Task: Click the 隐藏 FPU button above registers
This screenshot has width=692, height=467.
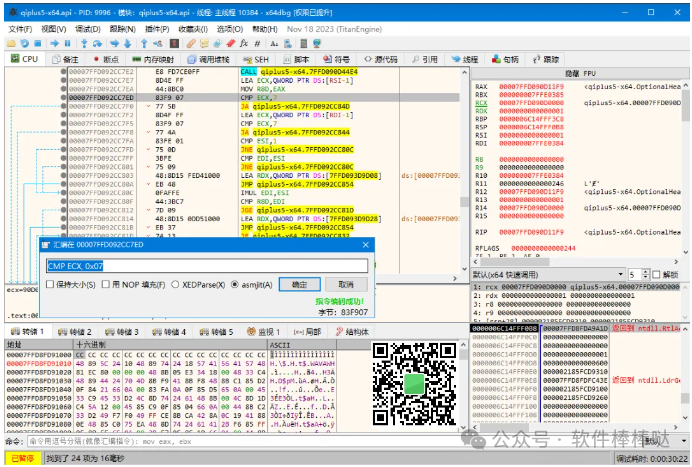Action: 580,73
